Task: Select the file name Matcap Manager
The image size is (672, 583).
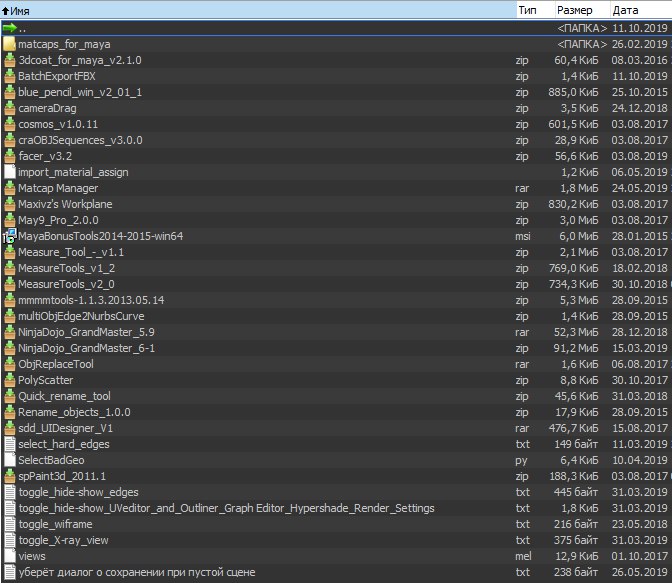Action: pyautogui.click(x=58, y=188)
